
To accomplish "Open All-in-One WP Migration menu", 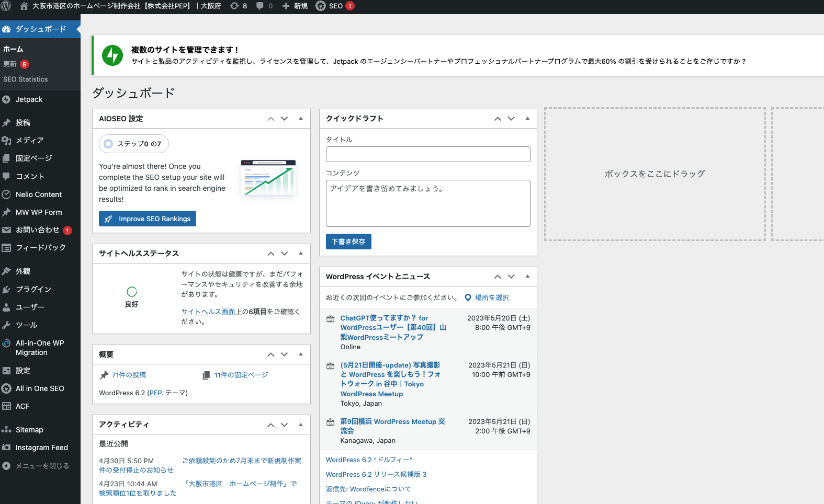I will pyautogui.click(x=40, y=348).
